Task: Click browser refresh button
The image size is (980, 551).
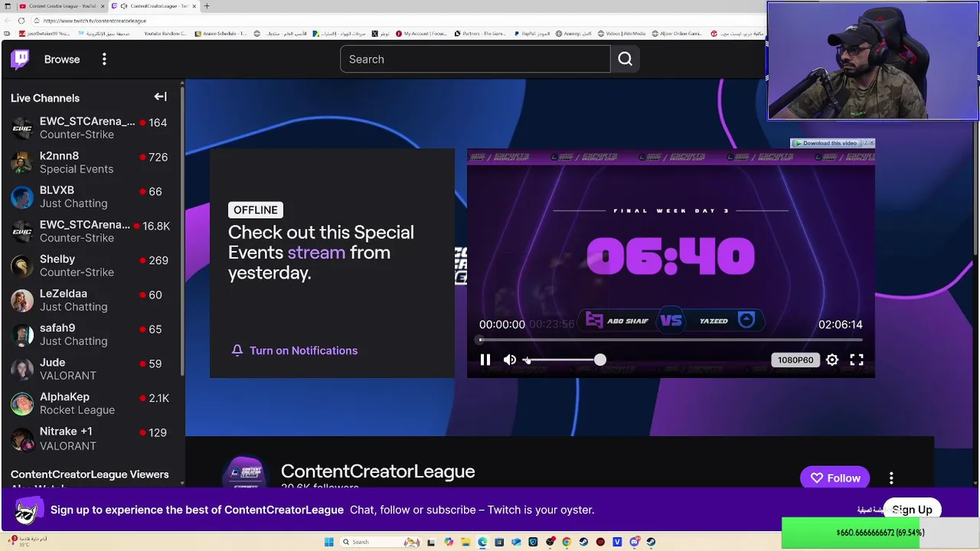Action: tap(21, 21)
